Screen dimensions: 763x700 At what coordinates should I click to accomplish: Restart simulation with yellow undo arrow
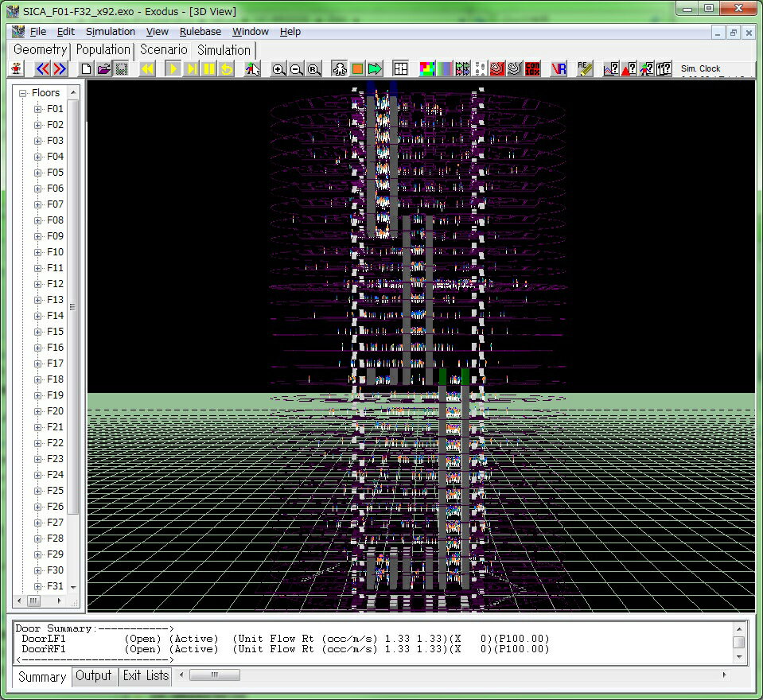coord(227,68)
